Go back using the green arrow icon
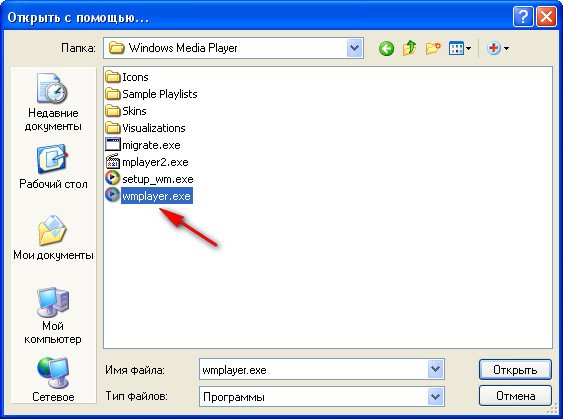563x419 pixels. point(386,48)
